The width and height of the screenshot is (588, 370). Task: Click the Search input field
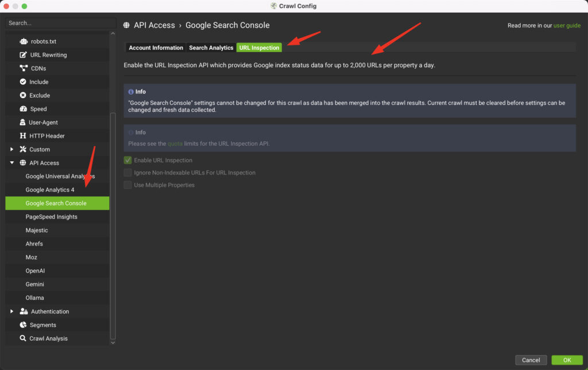click(x=60, y=23)
